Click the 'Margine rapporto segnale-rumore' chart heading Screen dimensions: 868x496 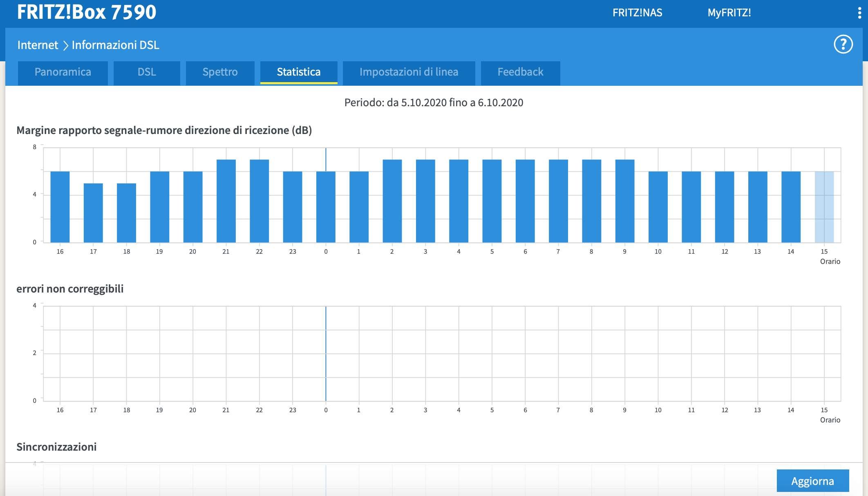[164, 130]
